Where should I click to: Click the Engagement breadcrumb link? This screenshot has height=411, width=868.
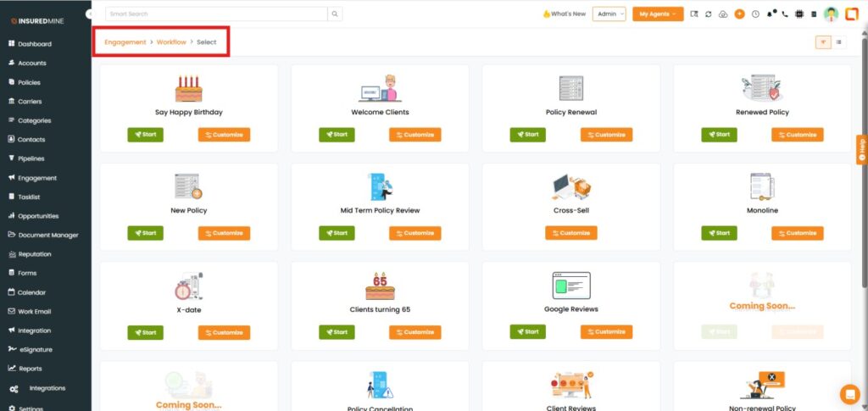pyautogui.click(x=125, y=42)
